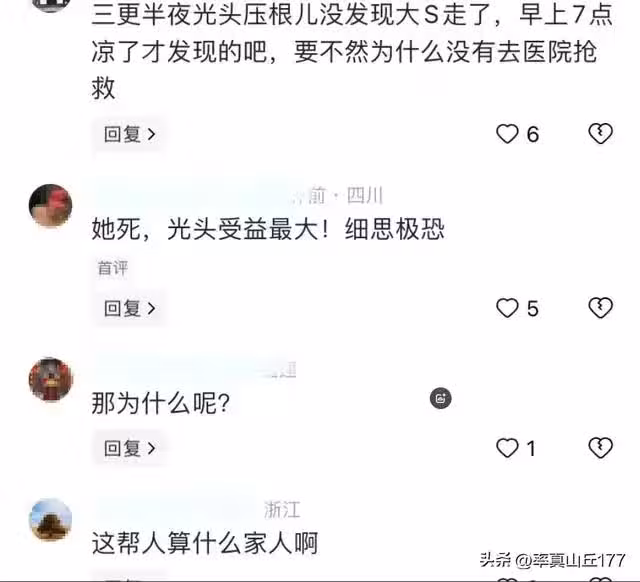
Task: Dislike the comment about 三更半夜光头
Action: click(x=600, y=134)
